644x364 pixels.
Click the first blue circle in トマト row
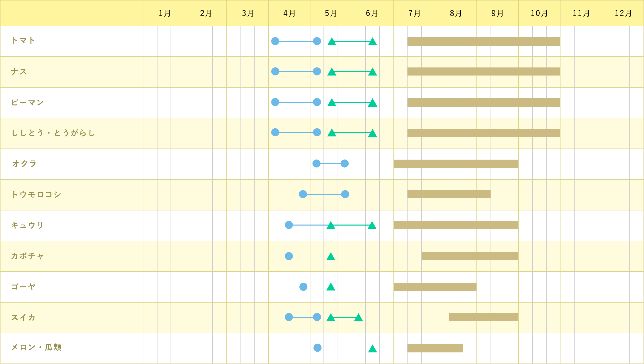pos(275,41)
